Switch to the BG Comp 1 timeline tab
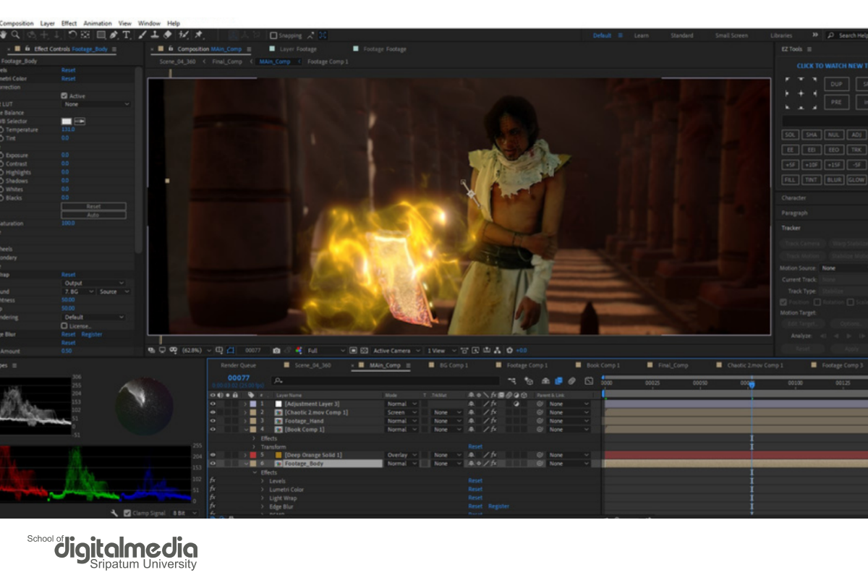 [x=454, y=365]
